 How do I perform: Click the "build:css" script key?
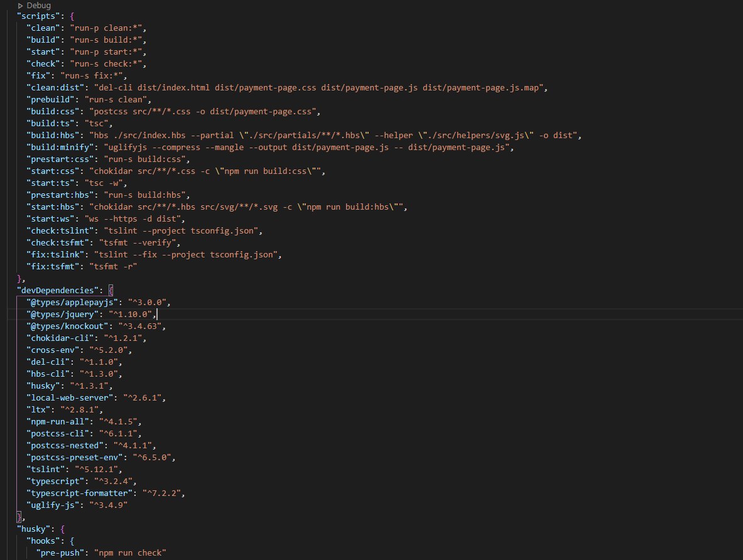(x=53, y=111)
